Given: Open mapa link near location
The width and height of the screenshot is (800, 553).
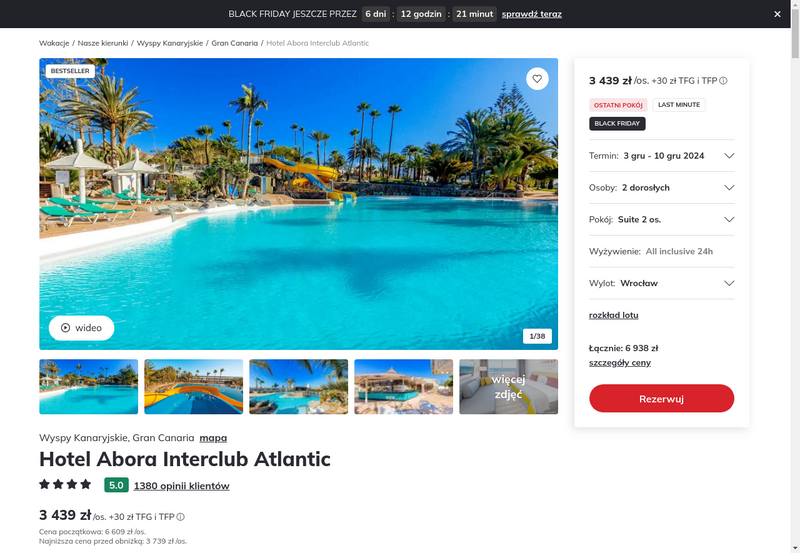Looking at the screenshot, I should [x=213, y=438].
